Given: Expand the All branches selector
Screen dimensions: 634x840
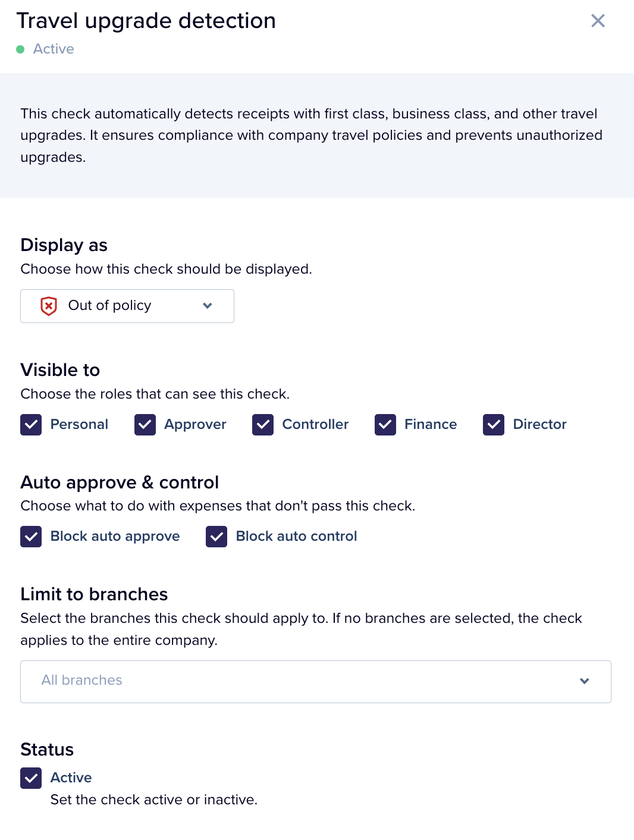Looking at the screenshot, I should pos(315,681).
